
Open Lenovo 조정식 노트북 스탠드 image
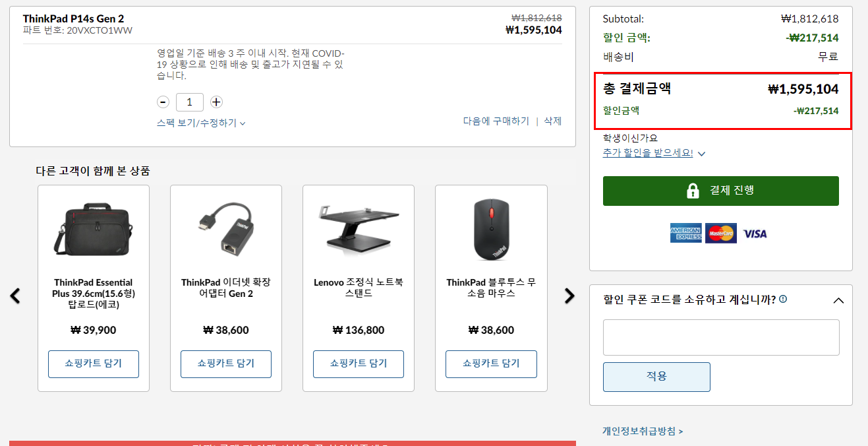pos(358,230)
